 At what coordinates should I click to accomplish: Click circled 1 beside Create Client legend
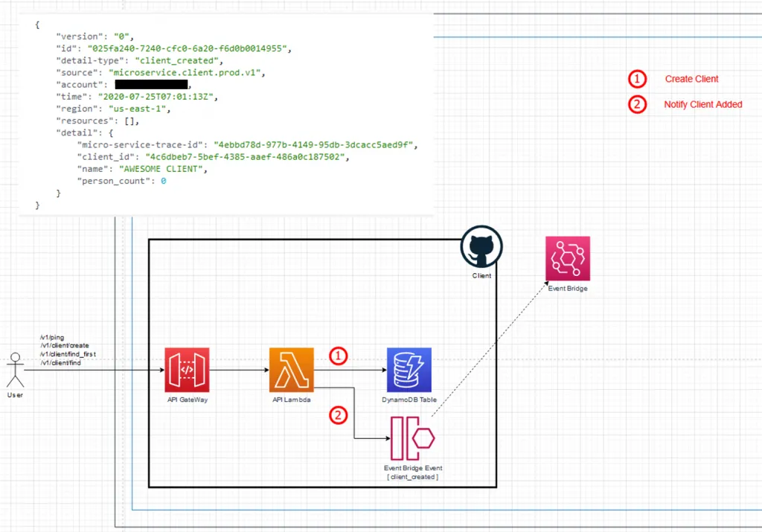tap(637, 79)
